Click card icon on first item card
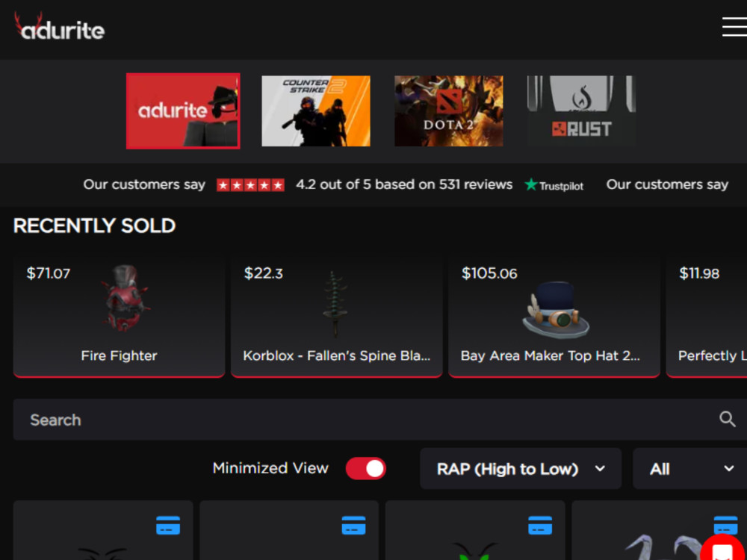747x560 pixels. [x=168, y=525]
